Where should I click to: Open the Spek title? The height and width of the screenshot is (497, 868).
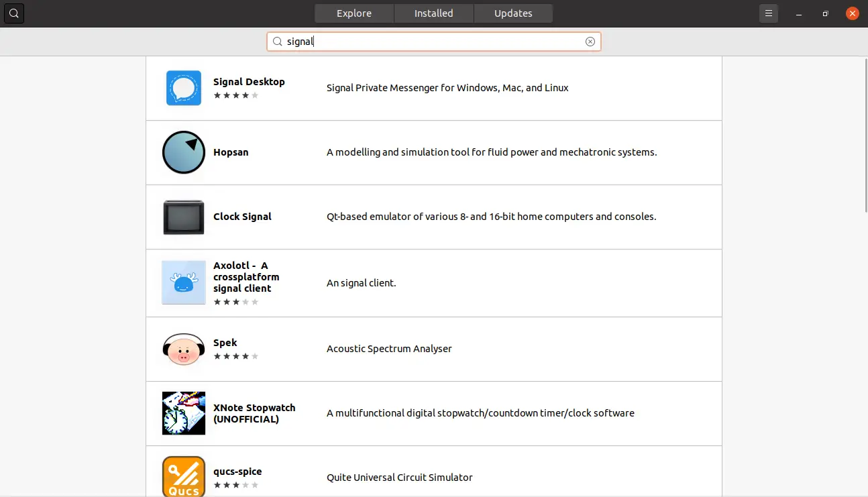tap(225, 343)
